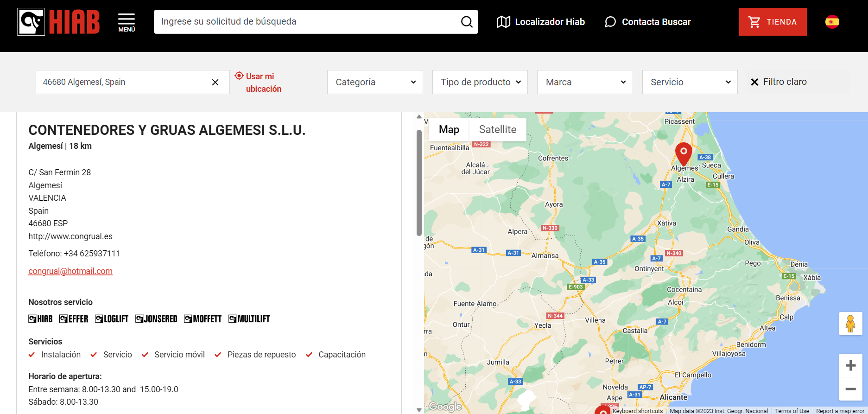Image resolution: width=868 pixels, height=414 pixels.
Task: Open Street View pegman control
Action: (850, 324)
